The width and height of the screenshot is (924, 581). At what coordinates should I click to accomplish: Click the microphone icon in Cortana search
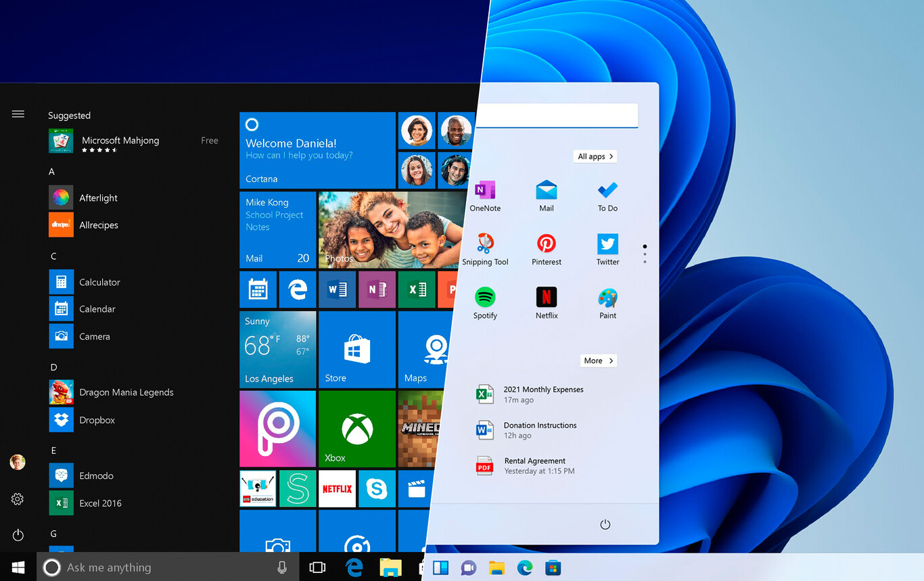coord(282,567)
